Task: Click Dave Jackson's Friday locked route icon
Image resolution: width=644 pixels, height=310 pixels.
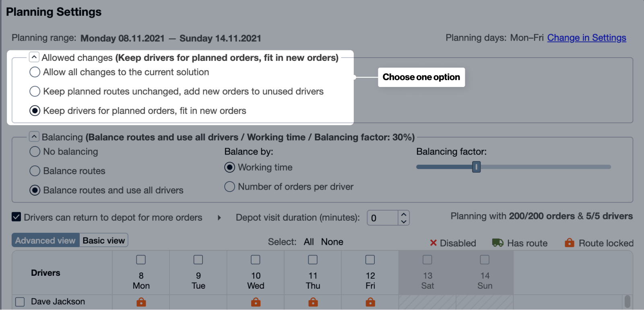Action: tap(370, 302)
